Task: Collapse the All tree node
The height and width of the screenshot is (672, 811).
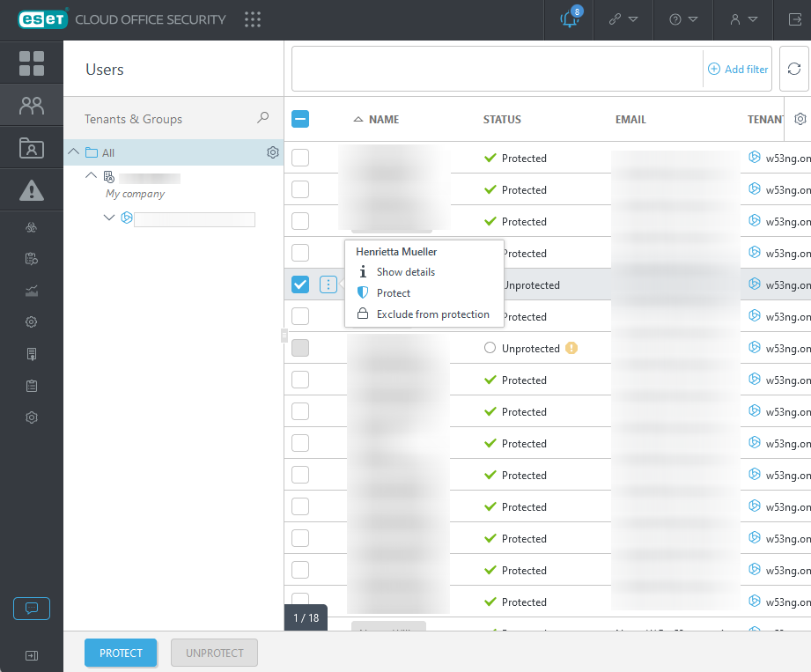Action: (x=74, y=152)
